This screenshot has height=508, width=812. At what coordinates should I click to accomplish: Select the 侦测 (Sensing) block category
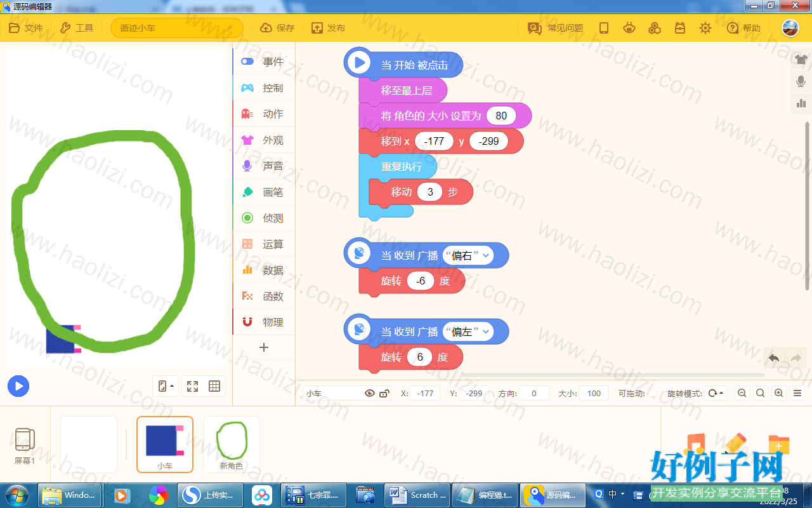(264, 218)
